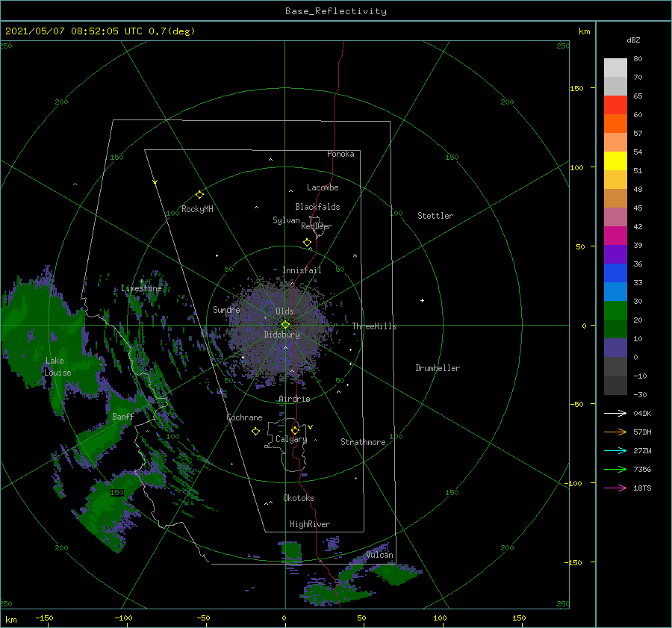
Task: Click the Vulcan town label
Action: point(380,555)
